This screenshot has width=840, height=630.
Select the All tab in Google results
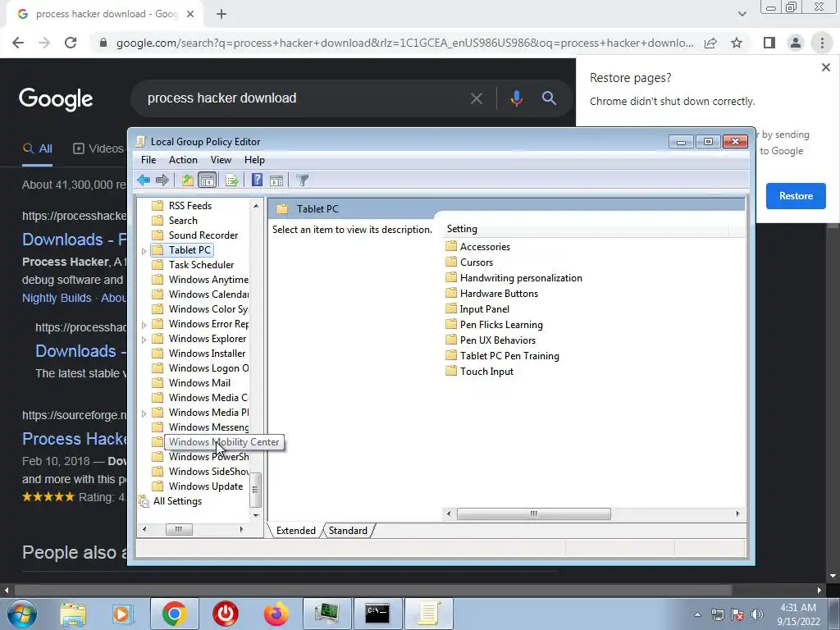coord(38,148)
